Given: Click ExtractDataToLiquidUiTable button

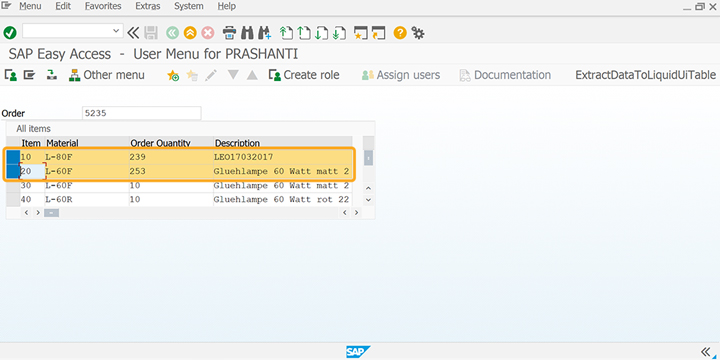Looking at the screenshot, I should click(x=646, y=75).
